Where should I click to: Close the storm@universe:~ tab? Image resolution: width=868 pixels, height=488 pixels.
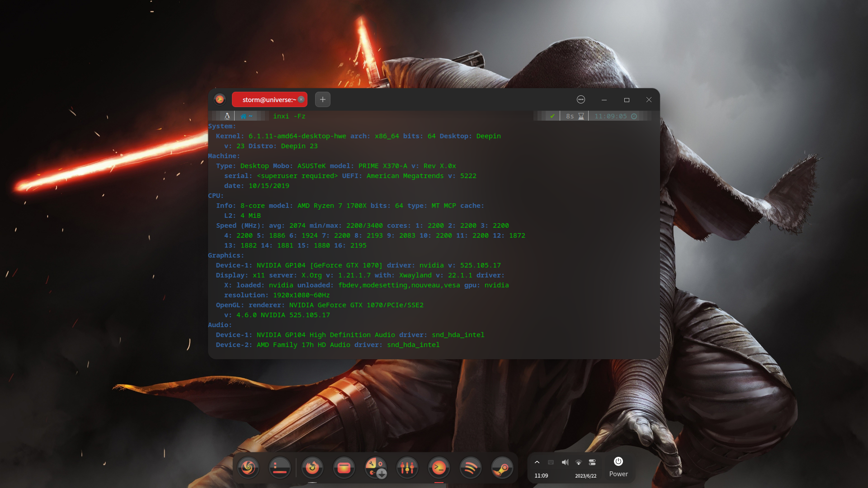tap(301, 99)
